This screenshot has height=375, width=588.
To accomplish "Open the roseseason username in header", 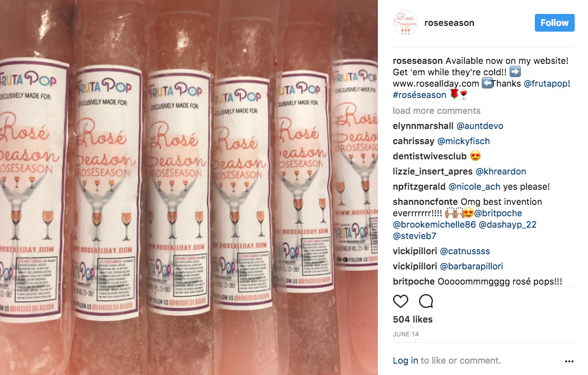I will point(449,23).
